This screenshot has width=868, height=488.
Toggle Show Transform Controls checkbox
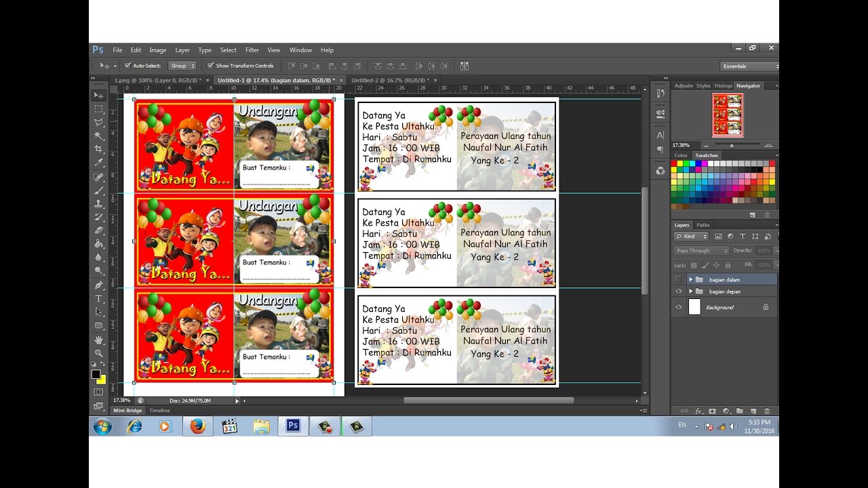211,66
